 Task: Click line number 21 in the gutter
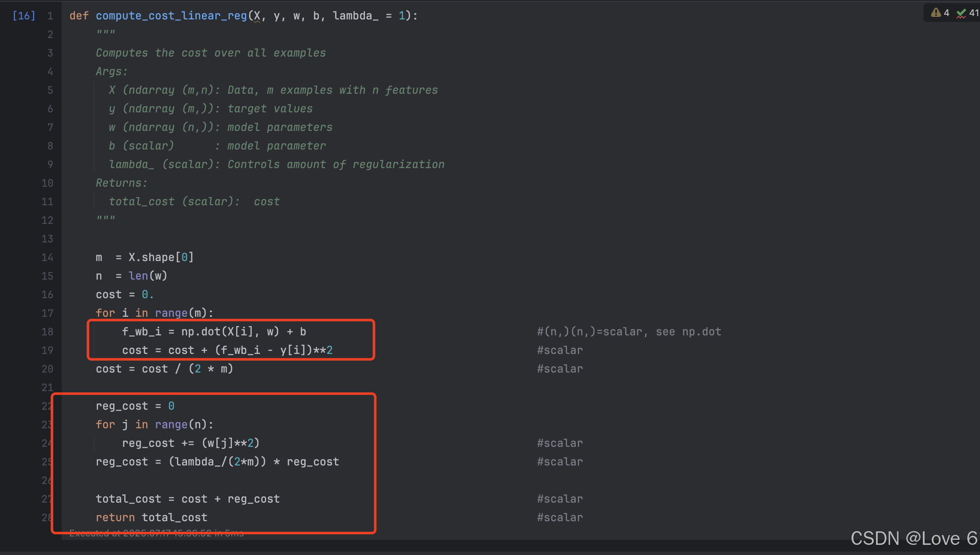pos(47,388)
